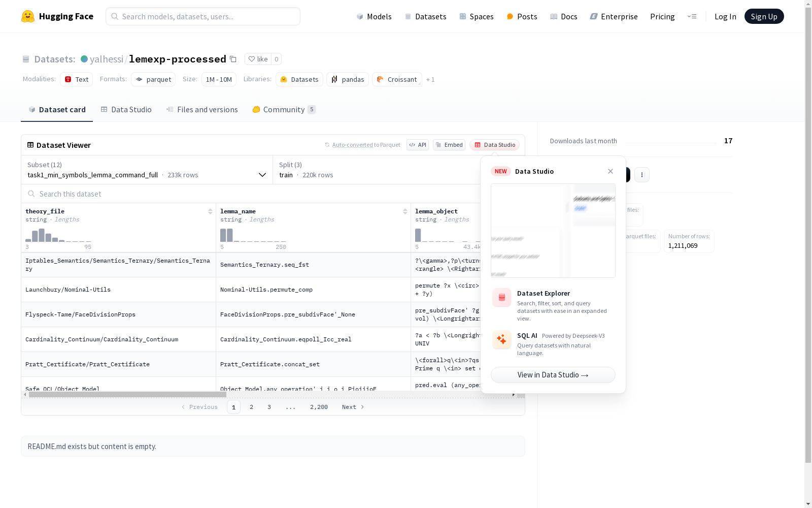The height and width of the screenshot is (508, 812).
Task: Click View in Data Studio button
Action: pos(553,375)
